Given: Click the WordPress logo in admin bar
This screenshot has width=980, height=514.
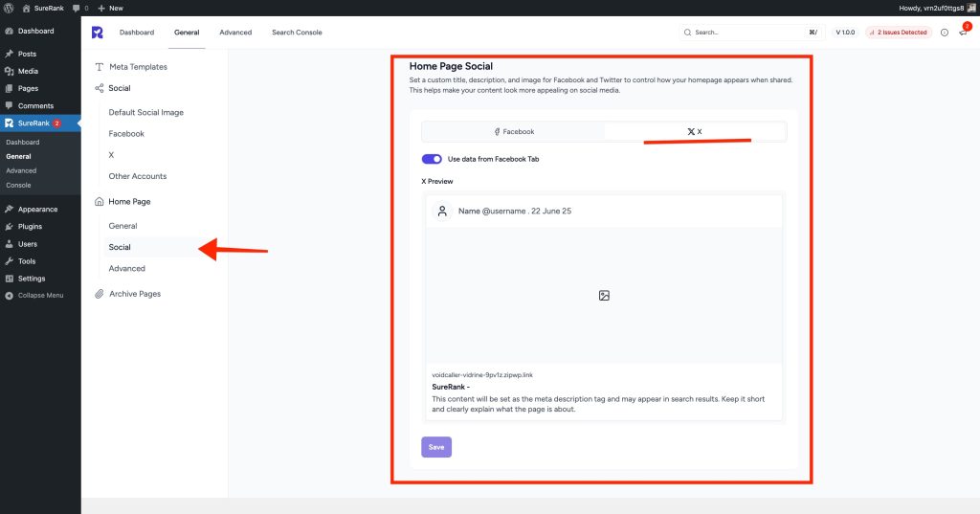Looking at the screenshot, I should pyautogui.click(x=9, y=8).
